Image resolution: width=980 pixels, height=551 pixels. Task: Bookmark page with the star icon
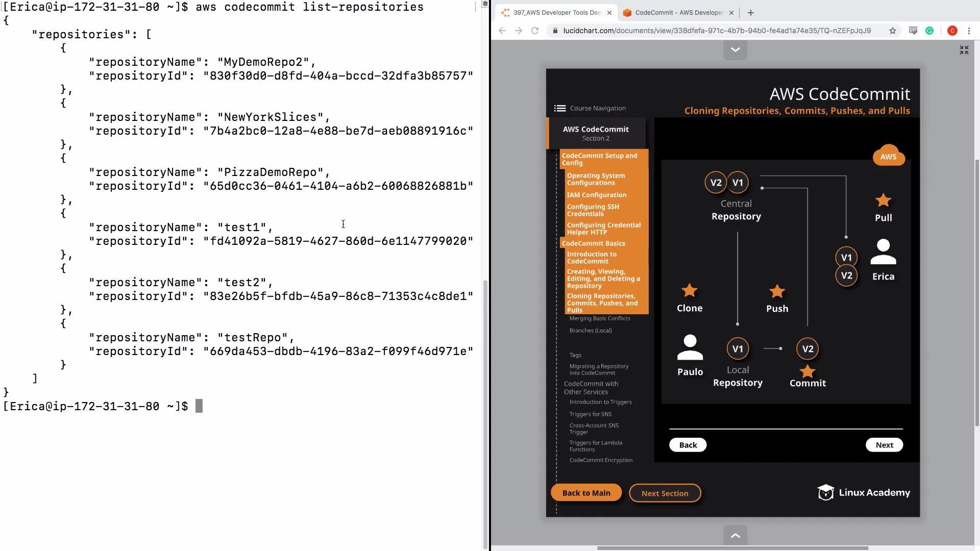pos(892,31)
